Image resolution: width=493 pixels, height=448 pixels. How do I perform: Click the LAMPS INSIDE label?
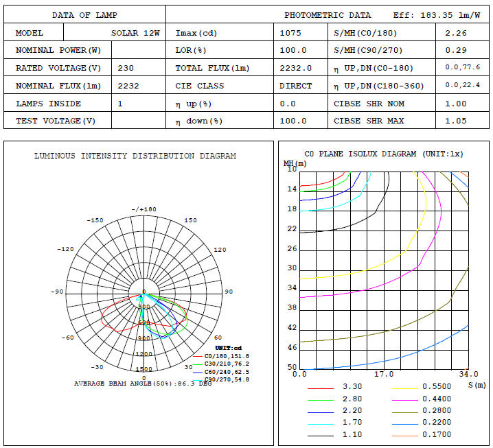tap(49, 104)
